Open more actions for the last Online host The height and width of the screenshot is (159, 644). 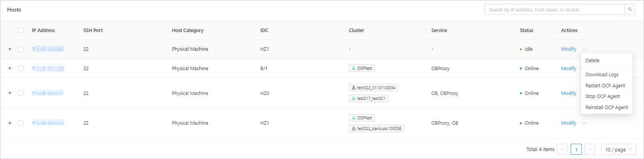tap(584, 123)
